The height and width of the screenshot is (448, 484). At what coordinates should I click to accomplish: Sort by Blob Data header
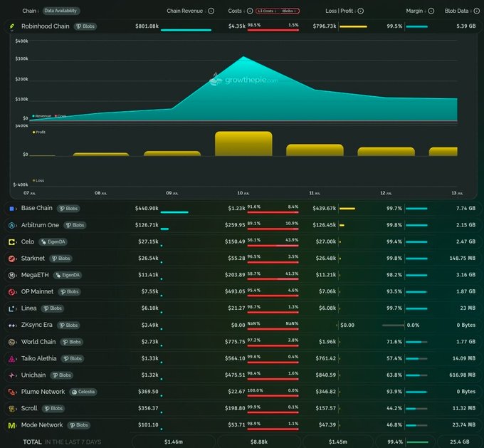click(458, 11)
